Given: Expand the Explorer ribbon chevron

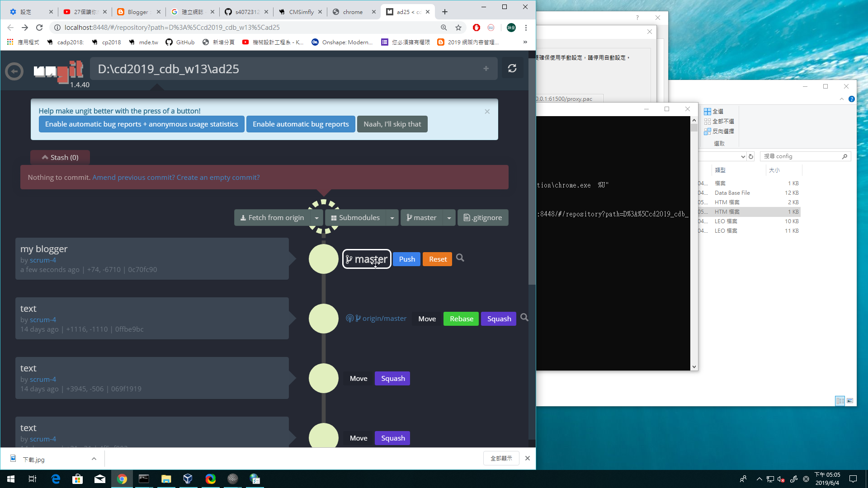Looking at the screenshot, I should (x=842, y=99).
